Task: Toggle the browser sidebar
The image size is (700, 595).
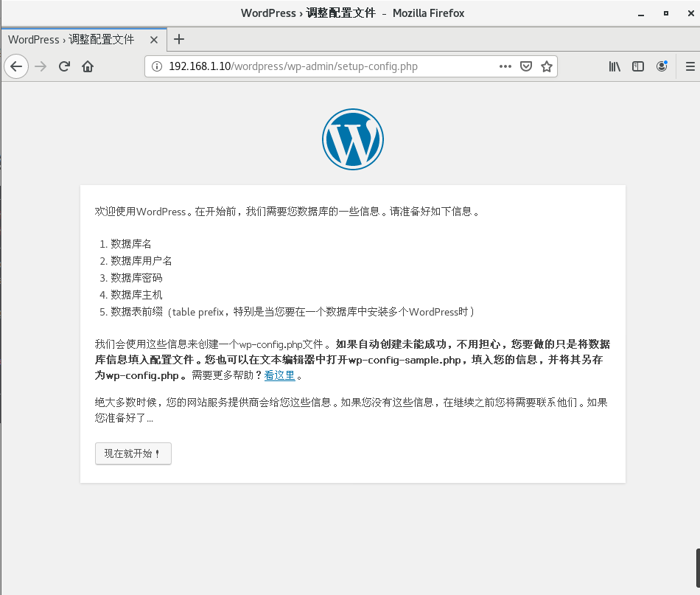Action: 638,66
